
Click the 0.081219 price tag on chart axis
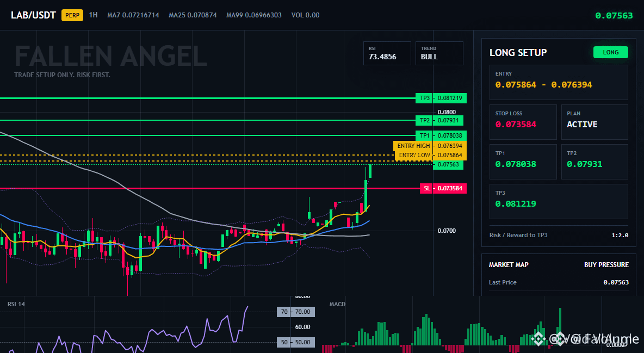coord(450,98)
